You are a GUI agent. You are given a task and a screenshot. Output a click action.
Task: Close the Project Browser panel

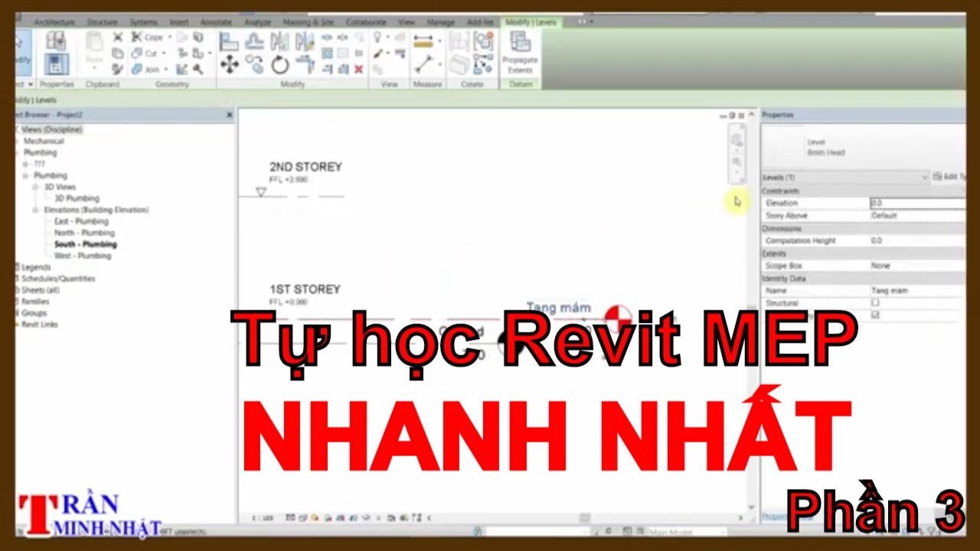pyautogui.click(x=229, y=115)
